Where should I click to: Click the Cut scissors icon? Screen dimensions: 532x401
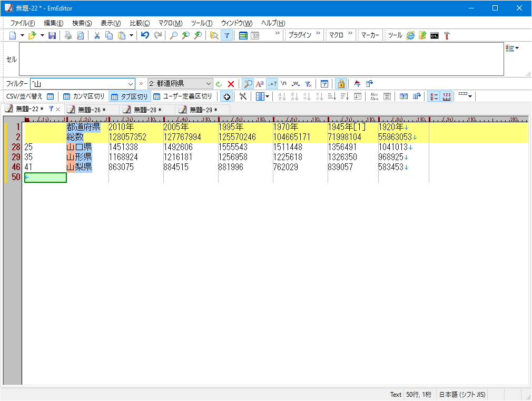coord(97,35)
